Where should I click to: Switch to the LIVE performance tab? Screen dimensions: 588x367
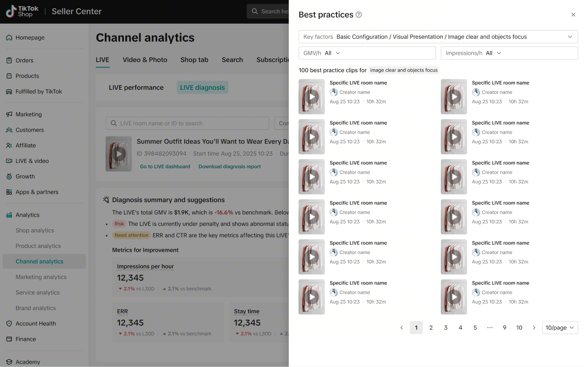tap(136, 87)
